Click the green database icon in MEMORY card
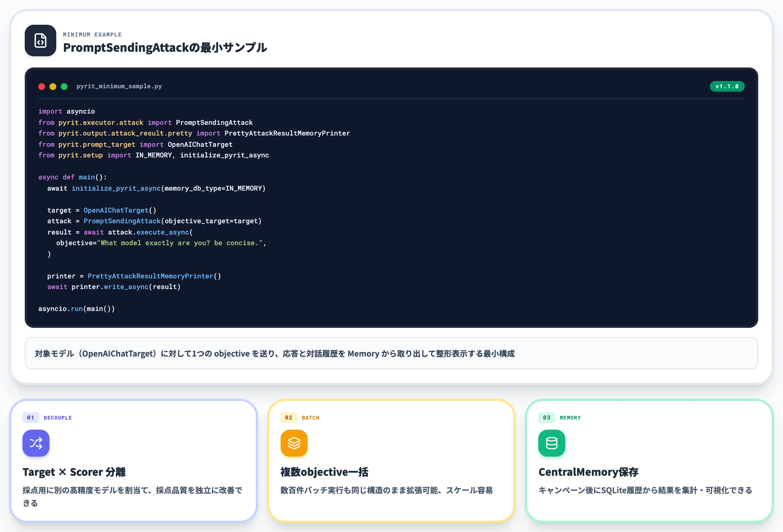Screen dimensions: 783x532 pyautogui.click(x=552, y=443)
